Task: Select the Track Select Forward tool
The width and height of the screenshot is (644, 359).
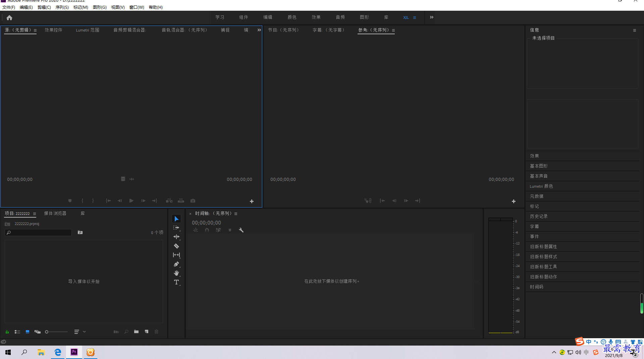Action: coord(176,228)
